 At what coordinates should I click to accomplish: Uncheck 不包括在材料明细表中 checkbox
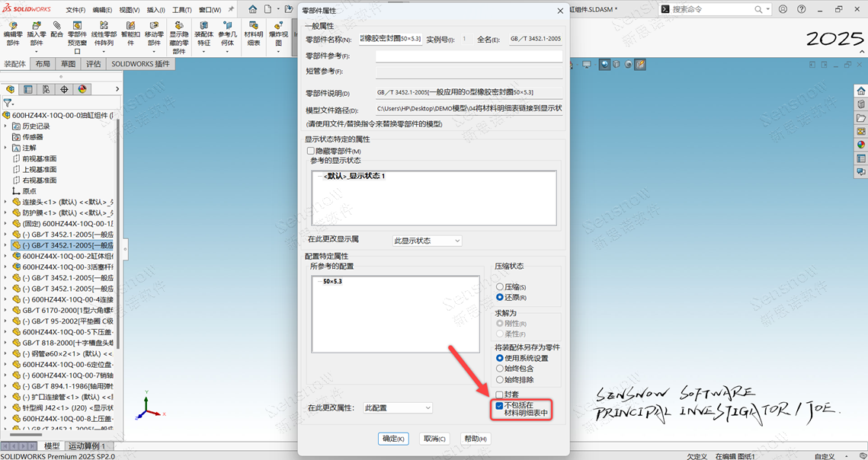pyautogui.click(x=499, y=406)
